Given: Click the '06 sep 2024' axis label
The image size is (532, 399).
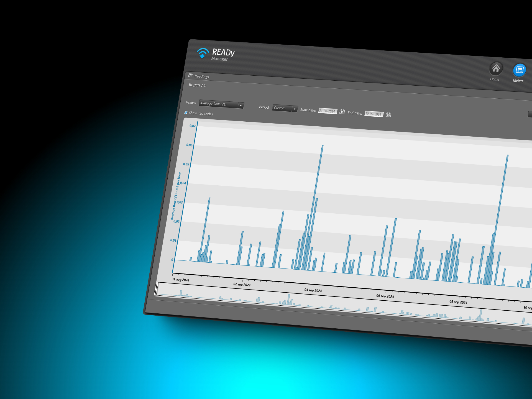Looking at the screenshot, I should pyautogui.click(x=385, y=296).
